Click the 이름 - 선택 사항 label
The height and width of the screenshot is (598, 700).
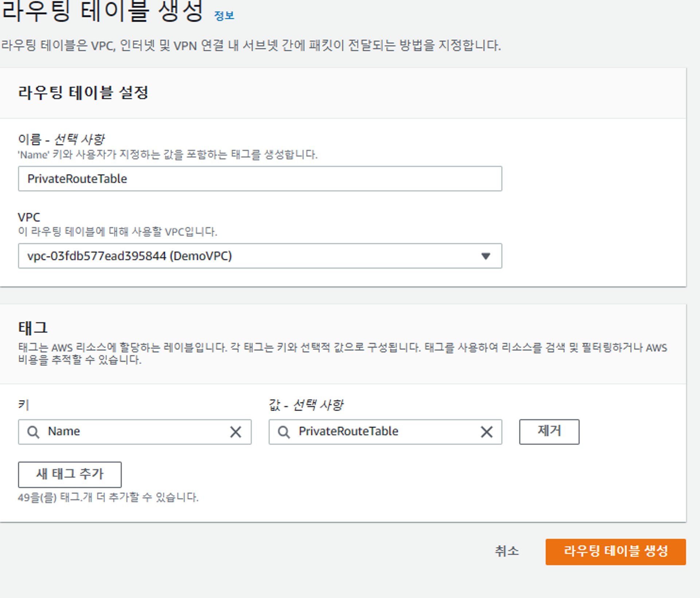pos(61,139)
